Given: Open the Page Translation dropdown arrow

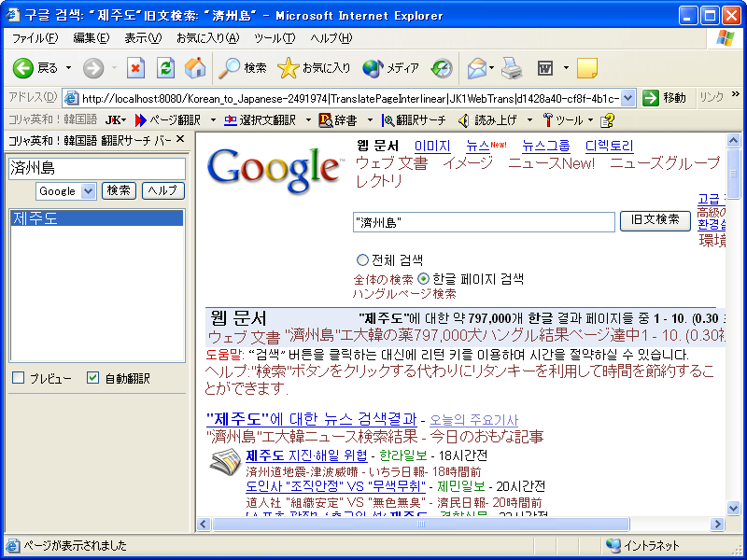Looking at the screenshot, I should 213,120.
